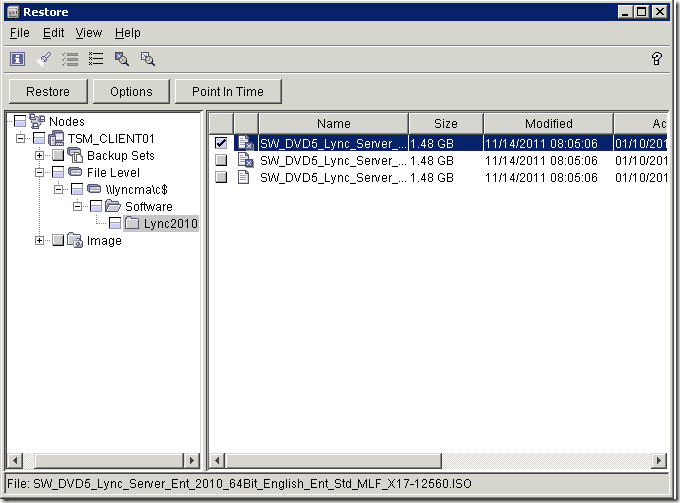Tick the Backup Sets checkbox in tree
680x503 pixels.
pyautogui.click(x=58, y=156)
